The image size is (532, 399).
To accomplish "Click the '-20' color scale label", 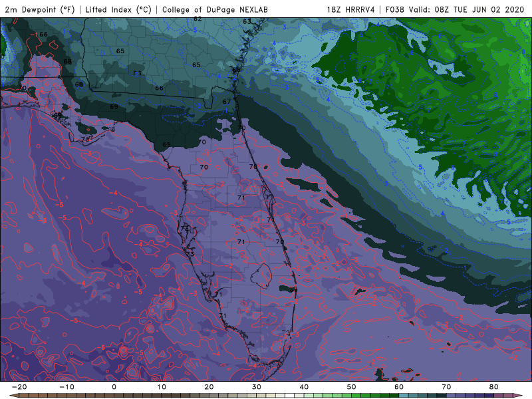I will tap(19, 387).
